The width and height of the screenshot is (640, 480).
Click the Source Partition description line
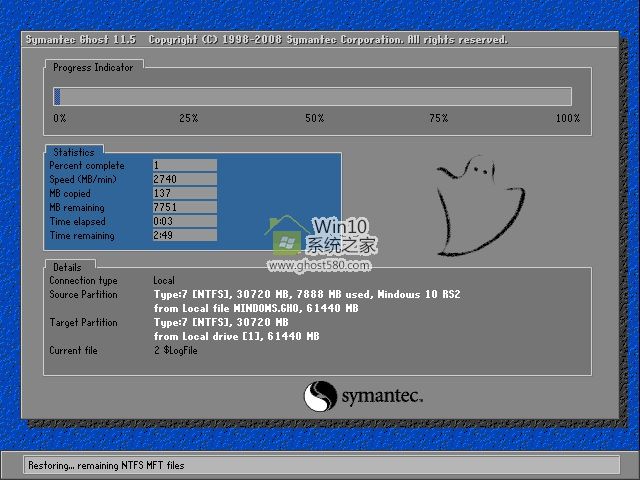click(x=306, y=295)
